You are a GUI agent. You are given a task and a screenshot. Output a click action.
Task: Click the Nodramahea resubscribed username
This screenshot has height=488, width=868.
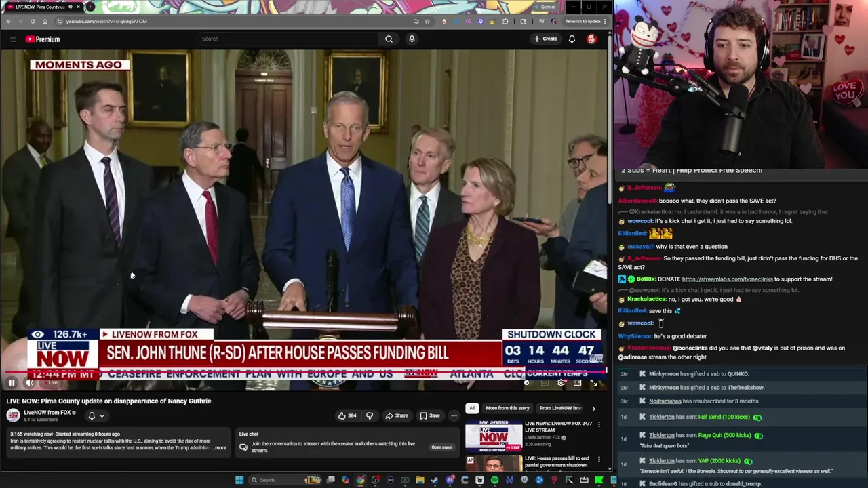point(665,401)
